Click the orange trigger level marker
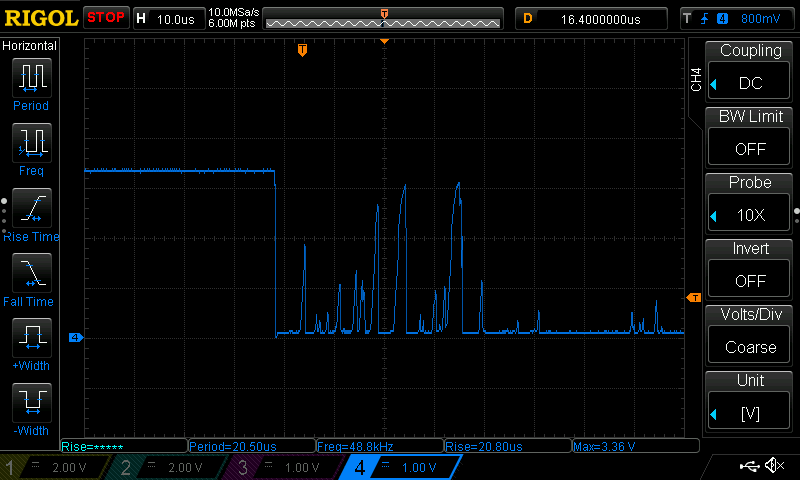Screen dimensions: 800x480 (692, 298)
